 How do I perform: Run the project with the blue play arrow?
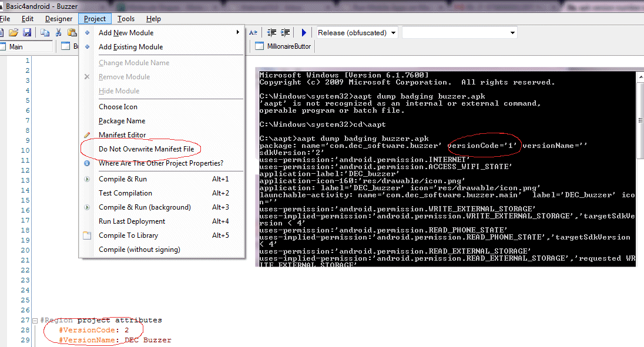304,32
